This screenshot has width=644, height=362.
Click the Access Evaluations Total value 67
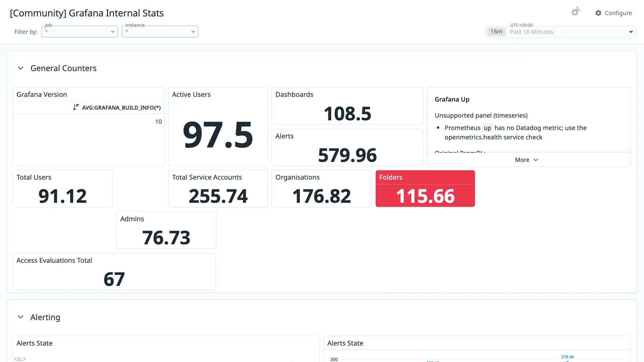click(114, 279)
